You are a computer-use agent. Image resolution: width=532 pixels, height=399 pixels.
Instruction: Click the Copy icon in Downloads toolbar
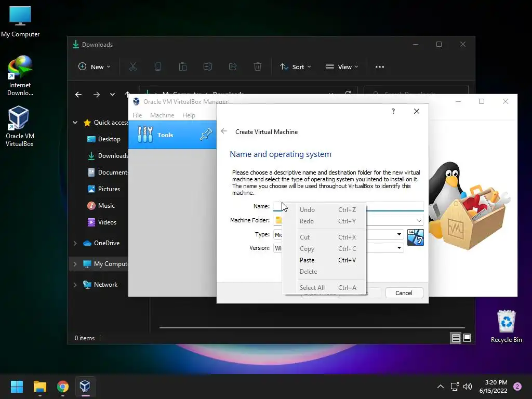click(158, 67)
